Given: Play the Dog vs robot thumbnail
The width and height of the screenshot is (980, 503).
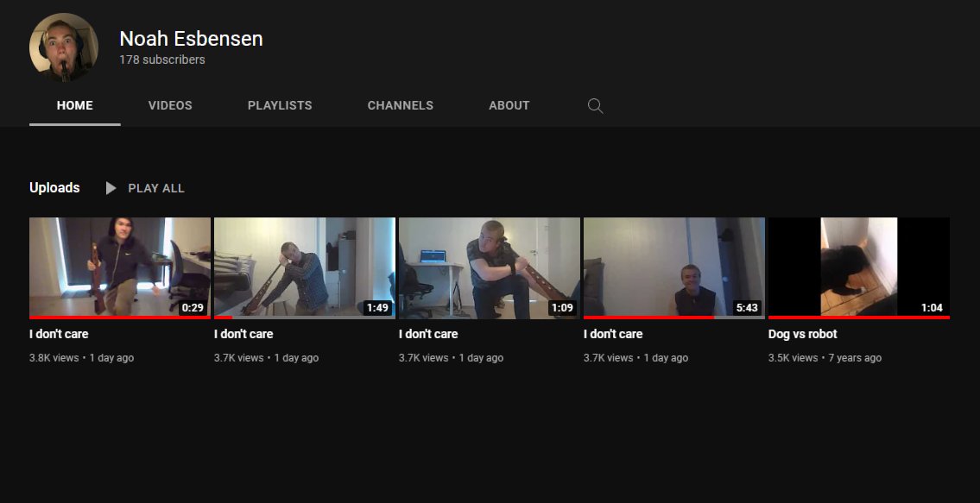Looking at the screenshot, I should 859,268.
